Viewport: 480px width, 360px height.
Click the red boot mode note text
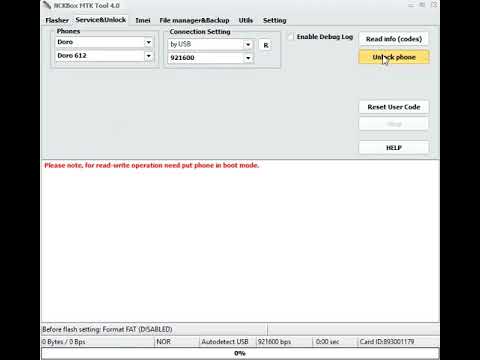tap(152, 165)
